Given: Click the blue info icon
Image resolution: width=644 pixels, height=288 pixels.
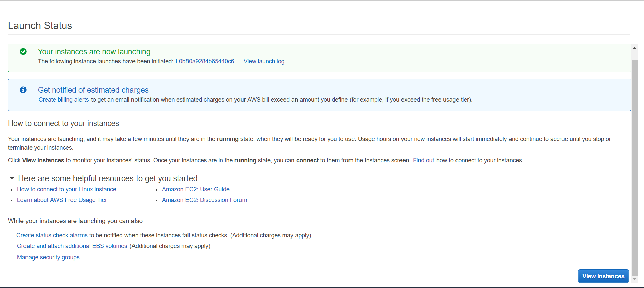Looking at the screenshot, I should (23, 90).
